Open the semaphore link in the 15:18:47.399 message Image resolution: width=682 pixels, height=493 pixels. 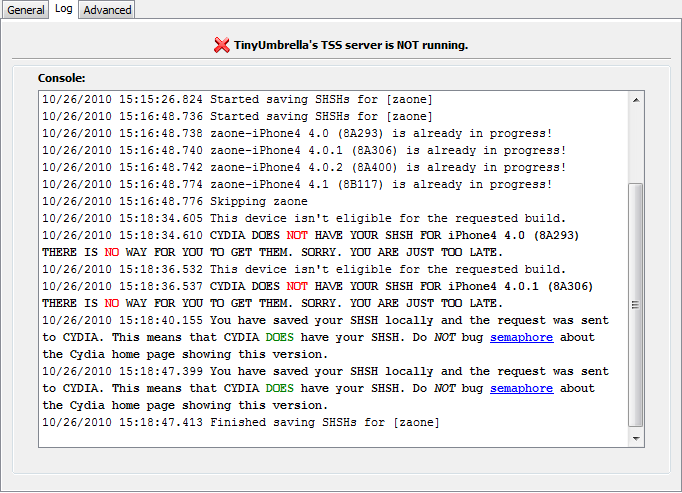pyautogui.click(x=522, y=389)
